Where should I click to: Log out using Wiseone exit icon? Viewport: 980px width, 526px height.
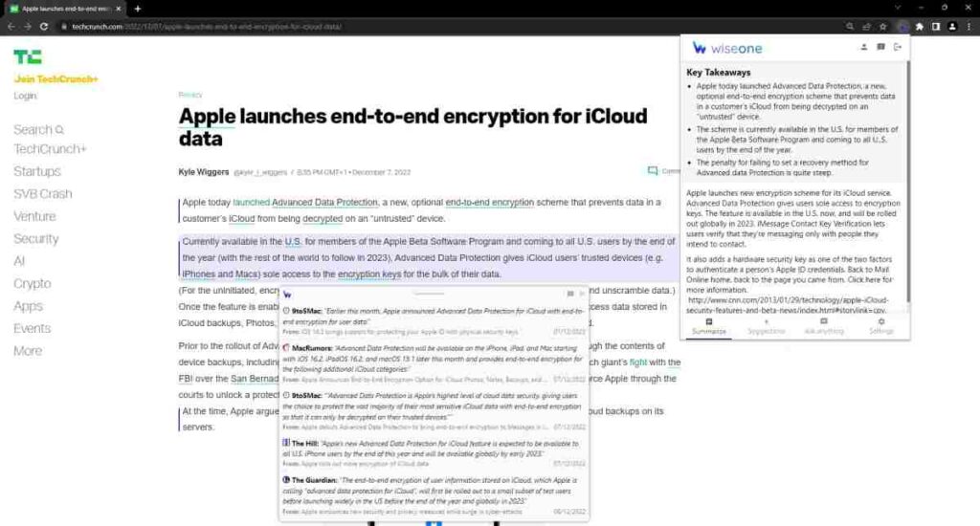[x=898, y=47]
